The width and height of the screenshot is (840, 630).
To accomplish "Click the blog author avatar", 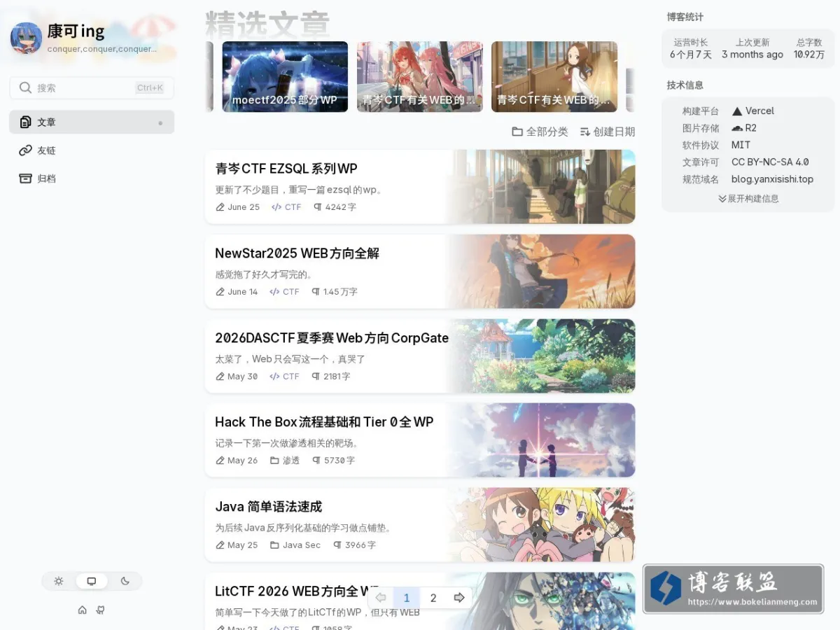I will click(27, 38).
